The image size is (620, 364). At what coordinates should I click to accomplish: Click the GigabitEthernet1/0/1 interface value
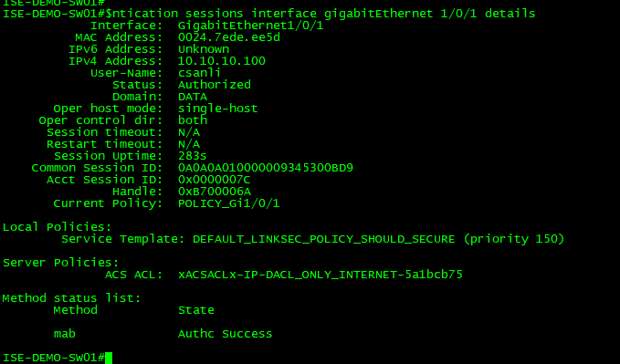click(x=251, y=26)
